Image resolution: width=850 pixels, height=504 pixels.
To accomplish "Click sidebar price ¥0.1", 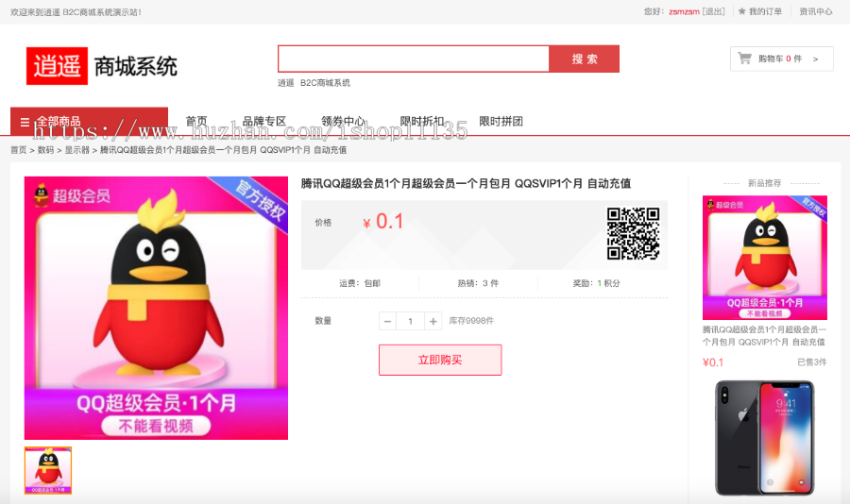I will 713,362.
